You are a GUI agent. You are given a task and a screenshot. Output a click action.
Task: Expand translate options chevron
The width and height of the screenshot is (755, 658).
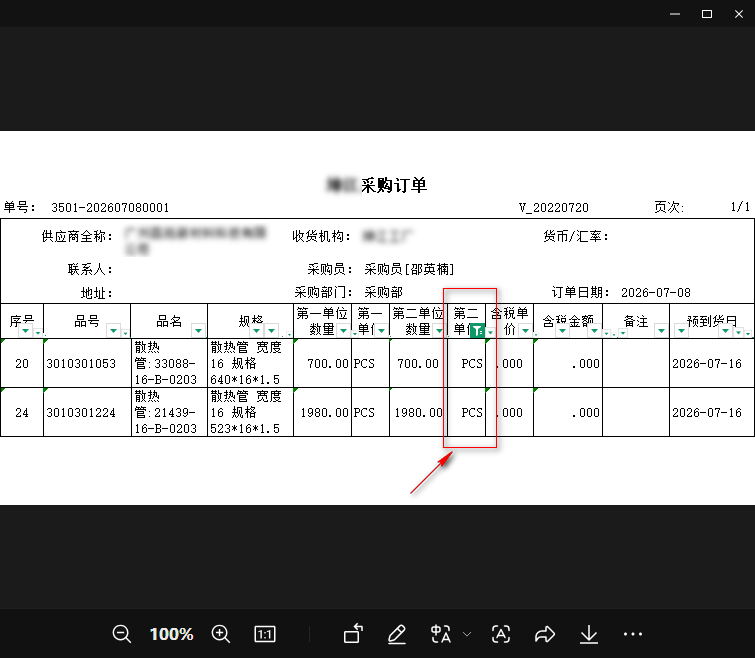[x=467, y=634]
